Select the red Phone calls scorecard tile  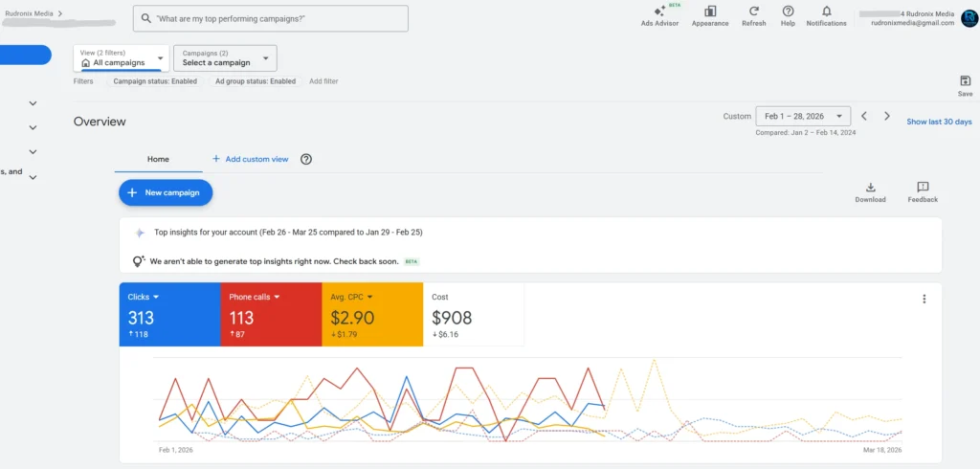271,315
